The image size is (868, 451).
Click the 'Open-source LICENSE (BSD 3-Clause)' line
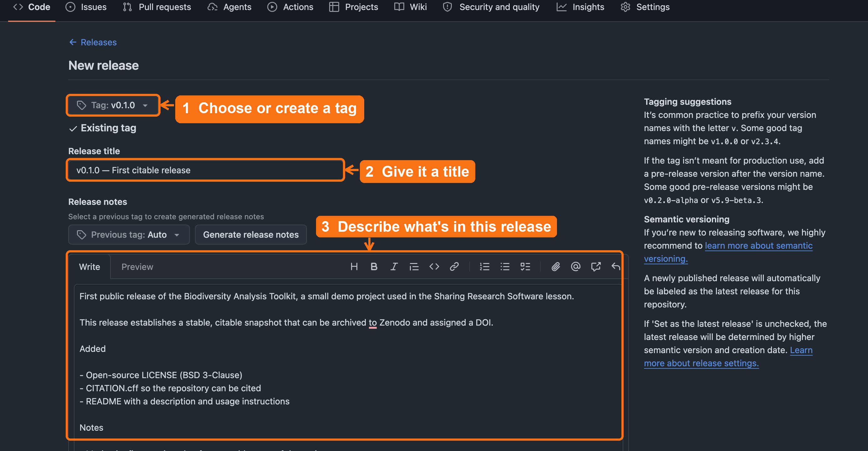tap(161, 375)
